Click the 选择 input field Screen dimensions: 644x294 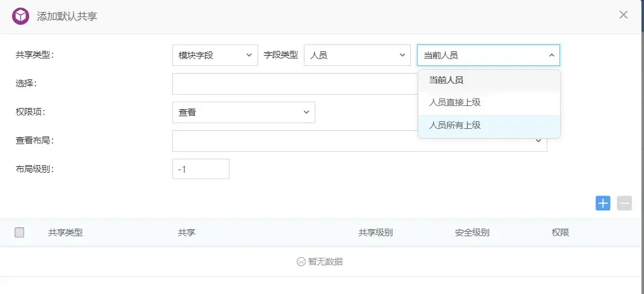(295, 84)
